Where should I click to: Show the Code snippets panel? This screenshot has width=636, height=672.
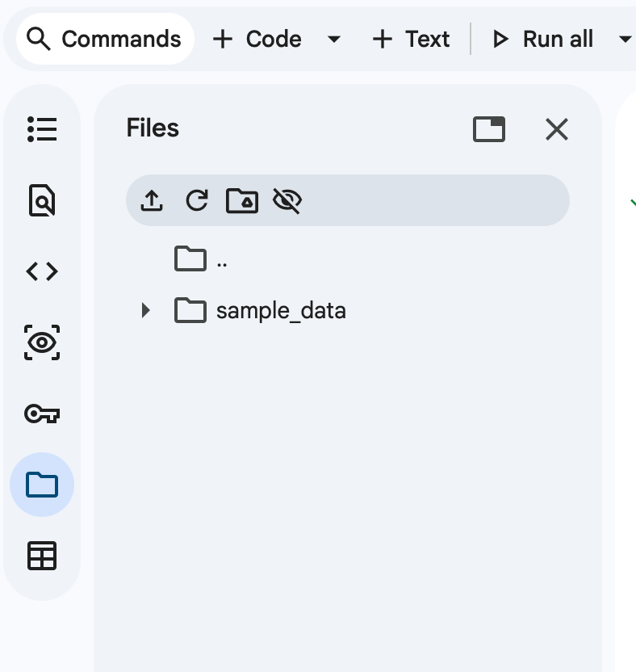[42, 271]
